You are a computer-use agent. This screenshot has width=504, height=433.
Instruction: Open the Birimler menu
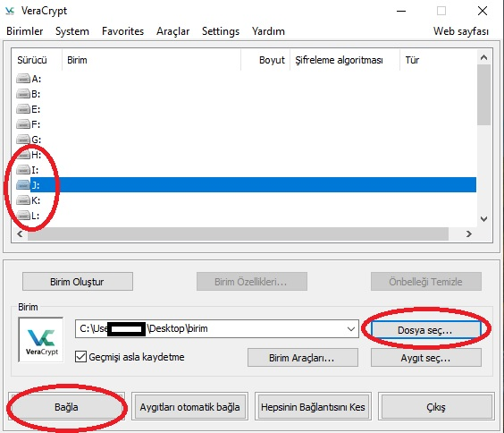[x=25, y=31]
